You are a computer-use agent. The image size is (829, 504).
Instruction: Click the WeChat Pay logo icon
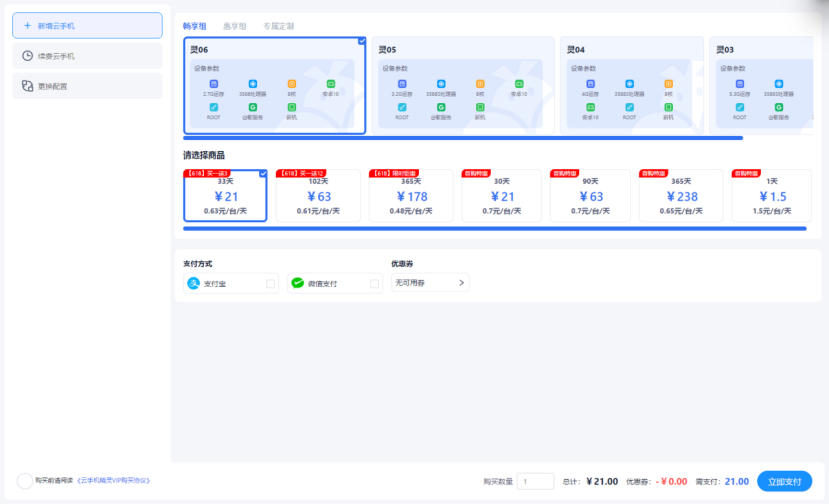tap(297, 284)
